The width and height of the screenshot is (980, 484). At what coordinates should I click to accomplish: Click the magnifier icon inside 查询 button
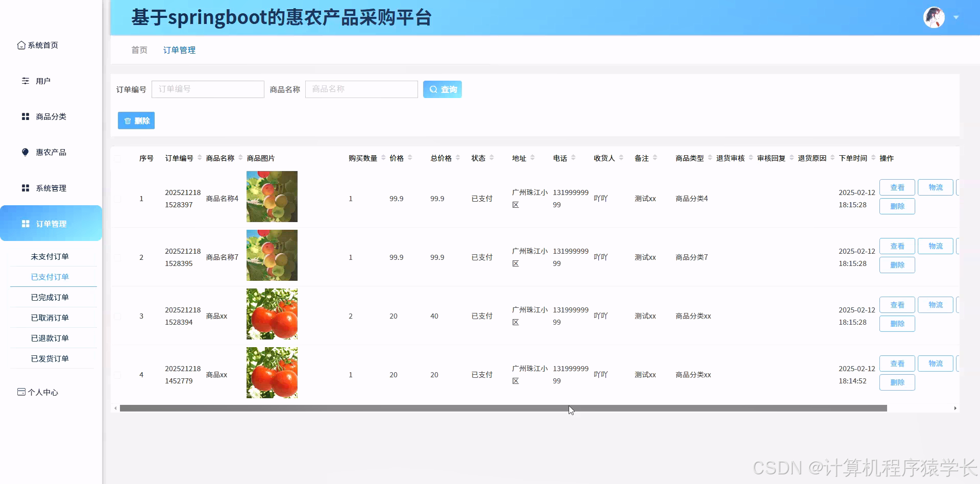click(433, 89)
